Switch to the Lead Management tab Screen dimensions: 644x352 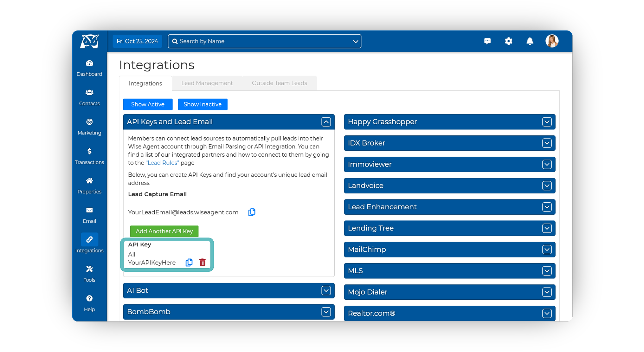coord(207,83)
